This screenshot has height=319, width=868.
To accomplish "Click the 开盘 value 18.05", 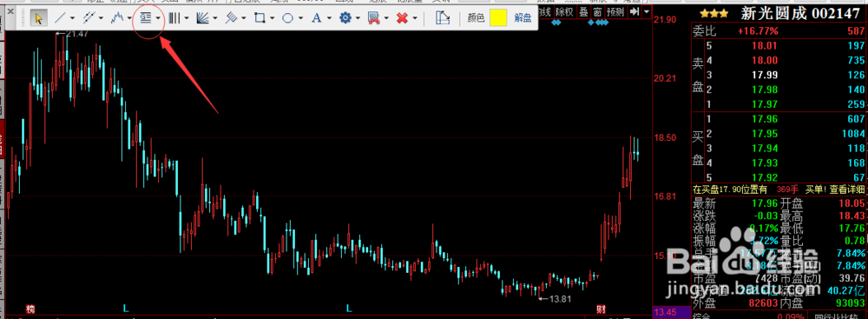I will 851,203.
